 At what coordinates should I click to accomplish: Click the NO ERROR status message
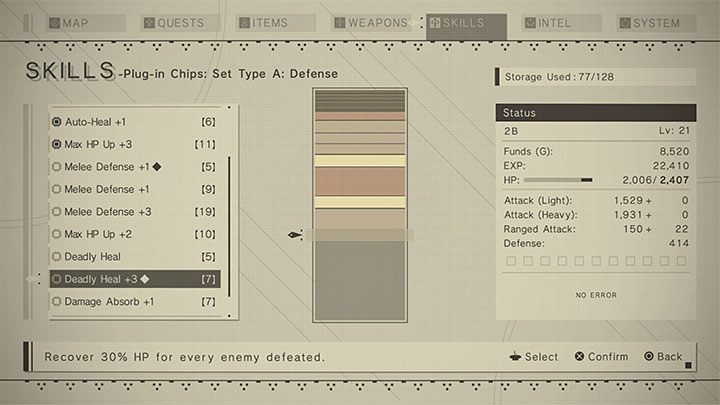click(596, 295)
